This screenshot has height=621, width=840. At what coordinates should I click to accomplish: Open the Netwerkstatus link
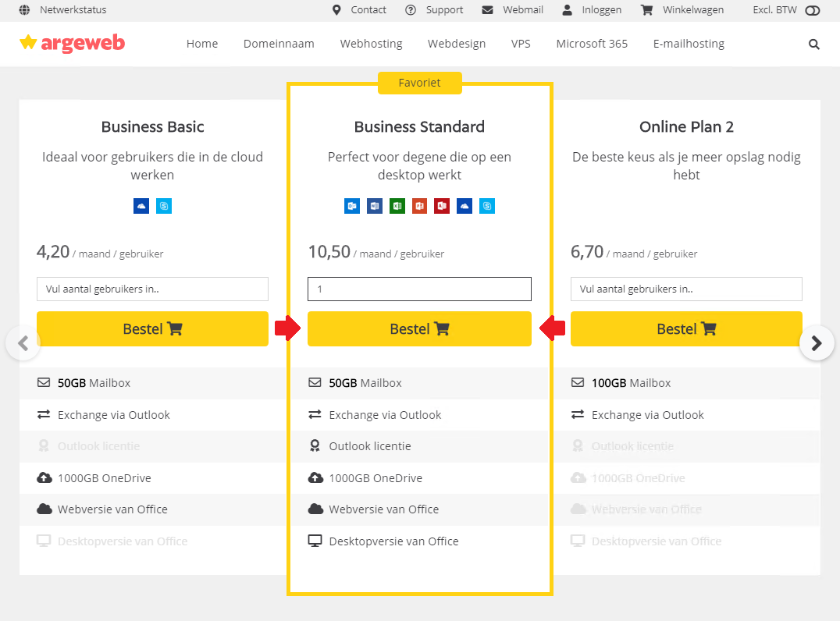[73, 9]
